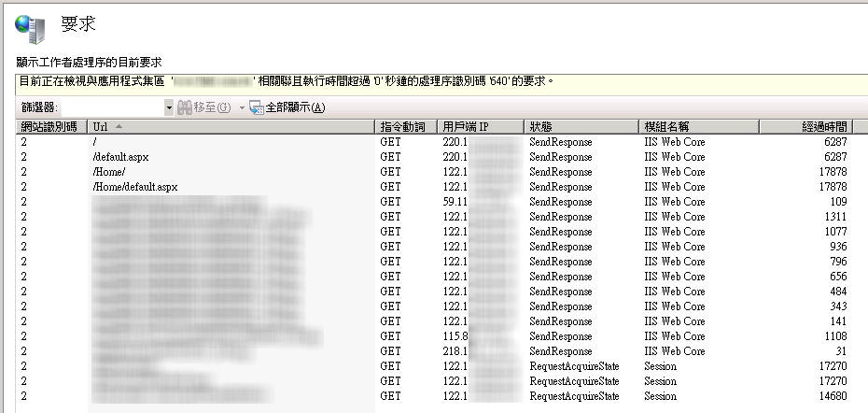
Task: Select the request from IP 59.11
Action: pyautogui.click(x=434, y=203)
